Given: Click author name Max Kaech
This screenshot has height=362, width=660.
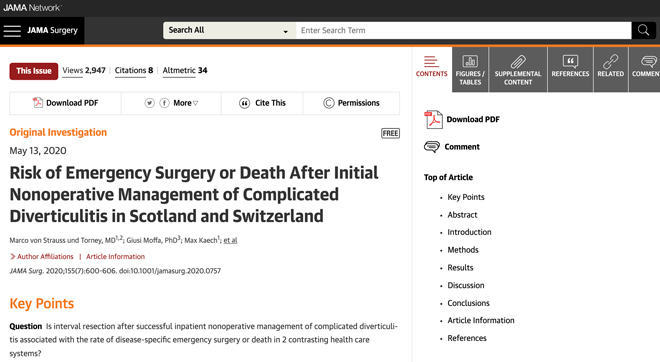Looking at the screenshot, I should pos(202,240).
